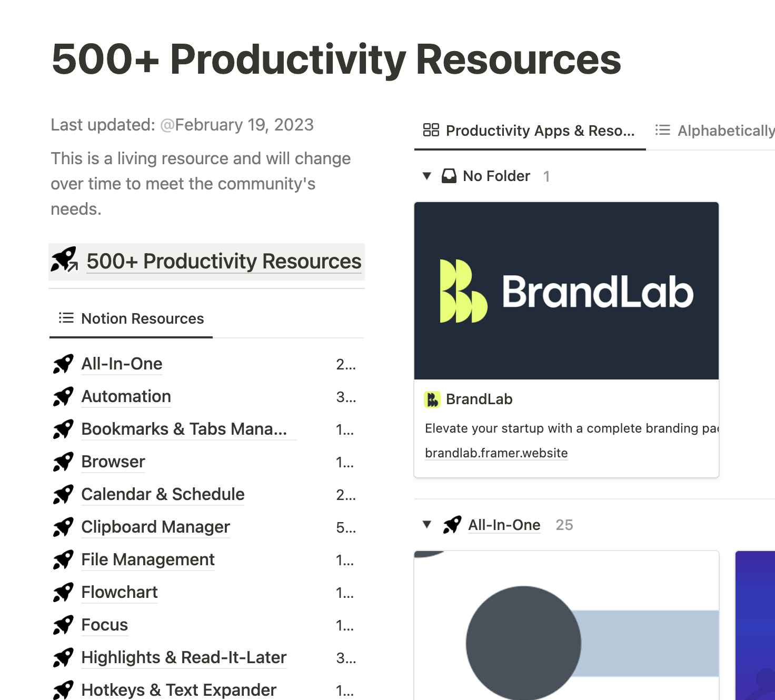Click the rocket icon beside Clipboard Manager
Screen dimensions: 775x700
(63, 527)
